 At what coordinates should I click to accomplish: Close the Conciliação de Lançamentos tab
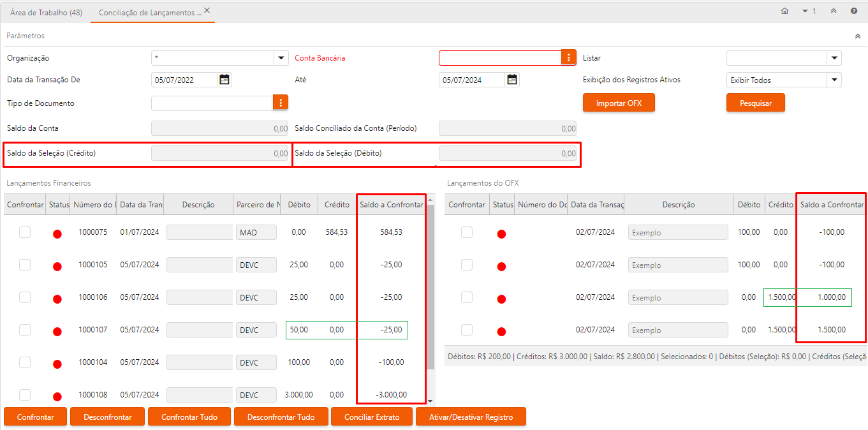207,10
